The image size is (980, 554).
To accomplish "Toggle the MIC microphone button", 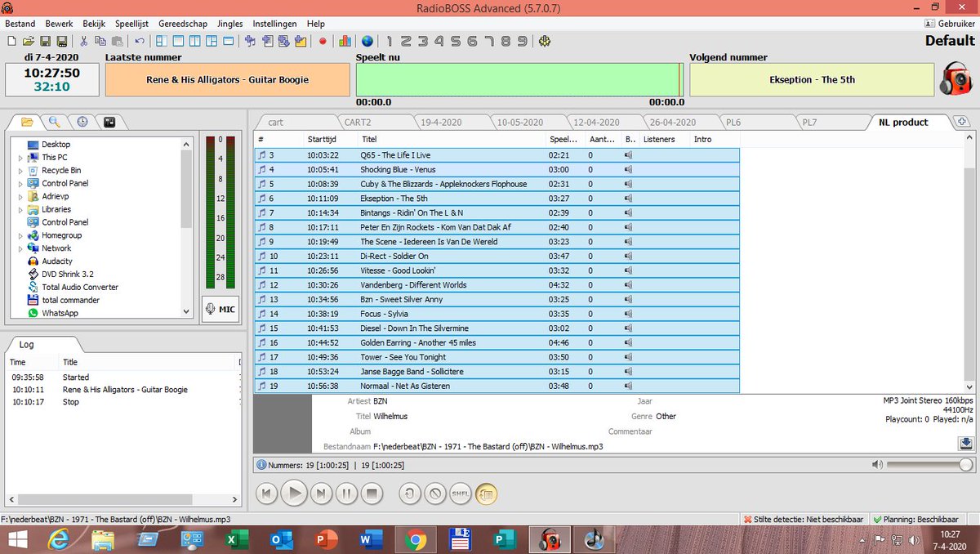I will click(x=220, y=310).
